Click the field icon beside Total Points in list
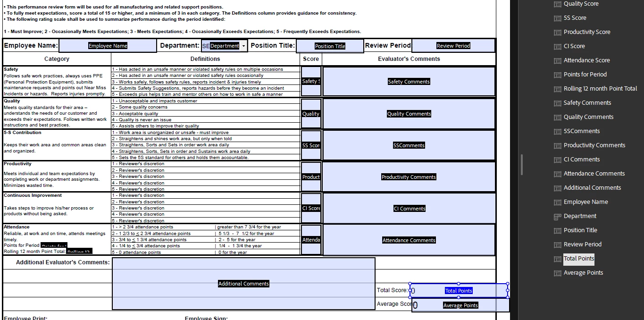 [x=558, y=259]
